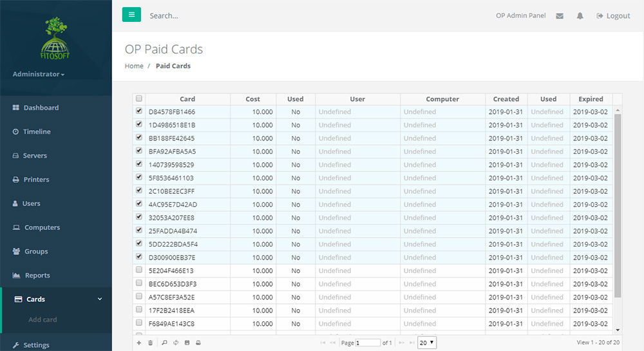Screen dimensions: 644x351
Task: Go to Reports in the sidebar
Action: click(37, 275)
